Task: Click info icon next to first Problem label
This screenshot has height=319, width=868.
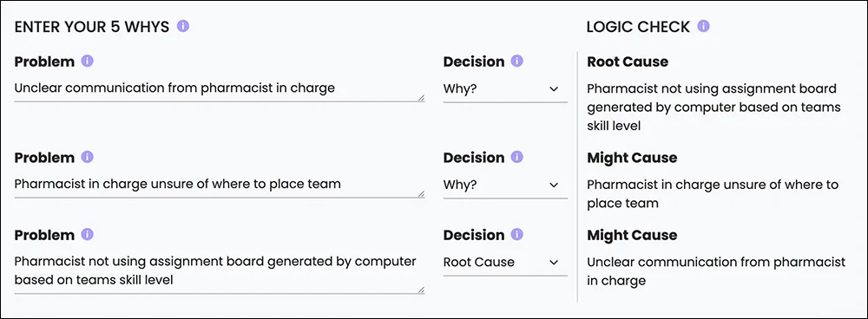Action: (x=88, y=61)
